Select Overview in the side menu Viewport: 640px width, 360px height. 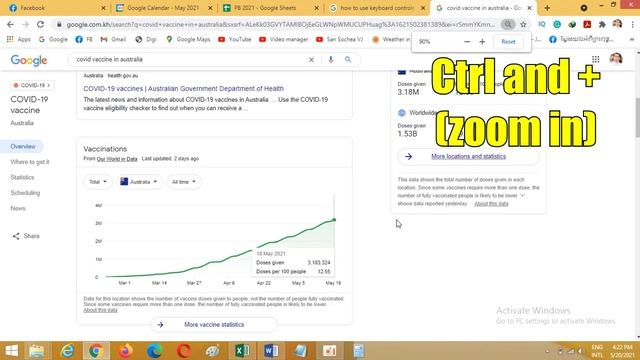click(23, 147)
